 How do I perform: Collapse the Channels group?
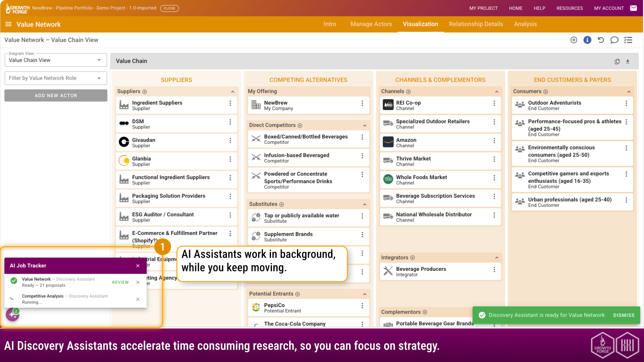[x=497, y=92]
